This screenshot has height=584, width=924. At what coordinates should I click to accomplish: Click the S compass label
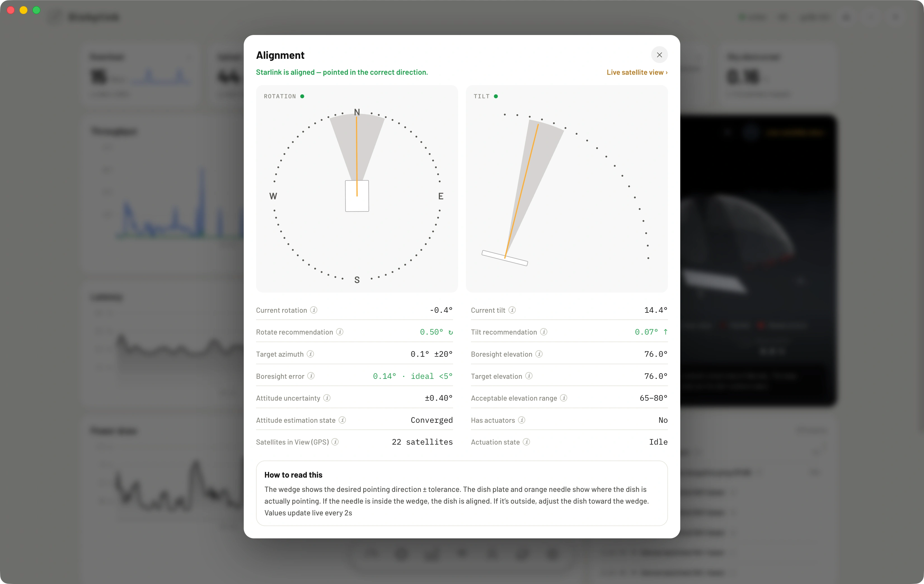(357, 280)
